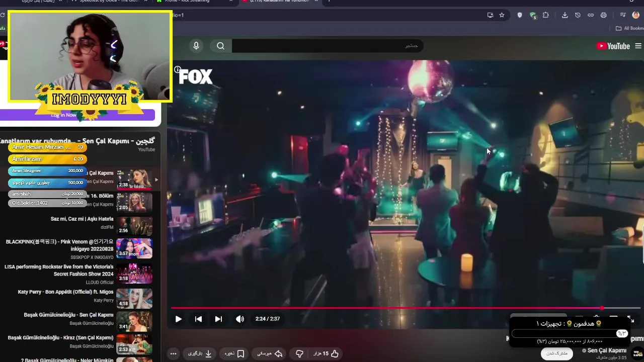Click the print toolbar icon
Screen dimensions: 644x362
[x=603, y=15]
